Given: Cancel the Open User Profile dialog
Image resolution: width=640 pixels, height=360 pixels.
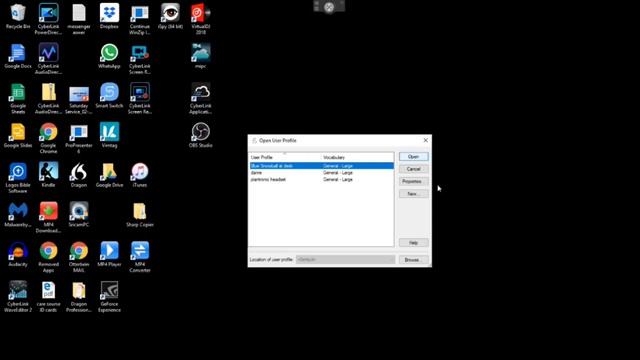Looking at the screenshot, I should [413, 169].
